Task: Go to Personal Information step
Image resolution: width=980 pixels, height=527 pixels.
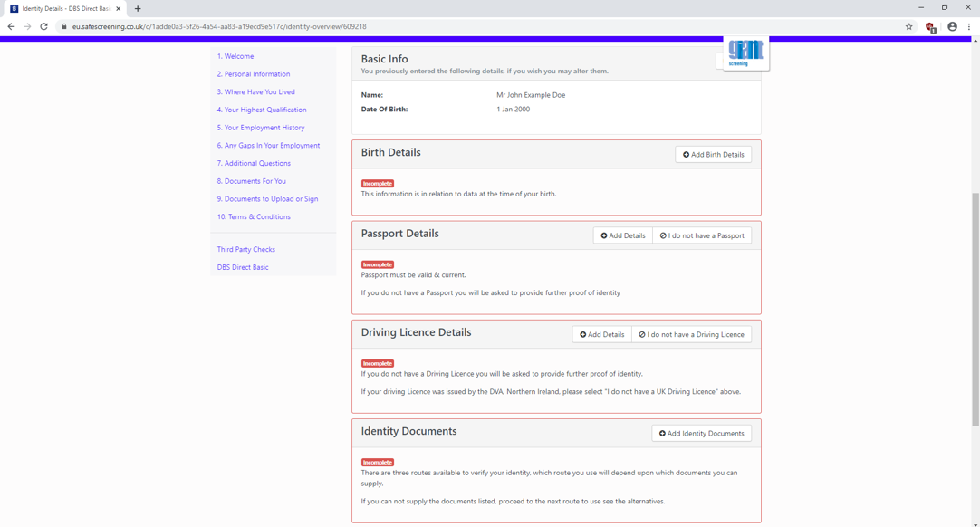Action: (x=253, y=73)
